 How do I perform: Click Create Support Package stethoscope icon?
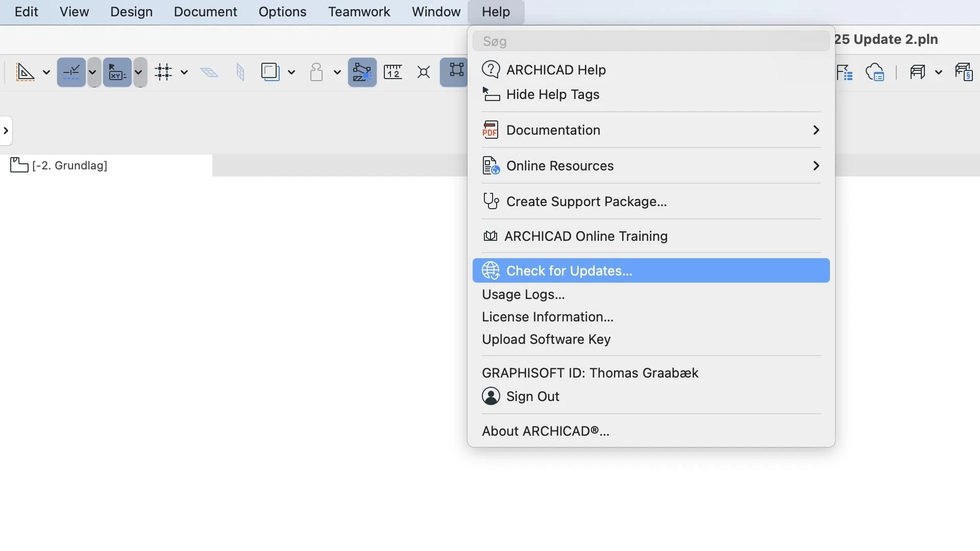click(491, 201)
